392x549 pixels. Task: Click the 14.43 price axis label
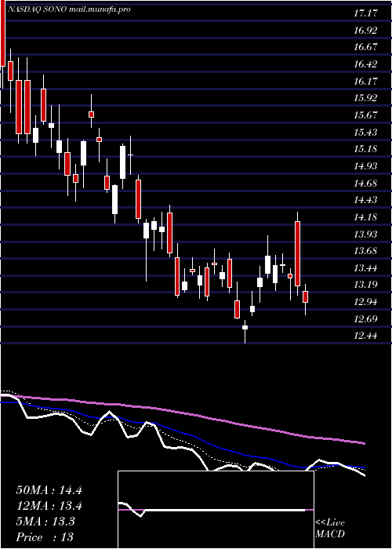point(365,200)
